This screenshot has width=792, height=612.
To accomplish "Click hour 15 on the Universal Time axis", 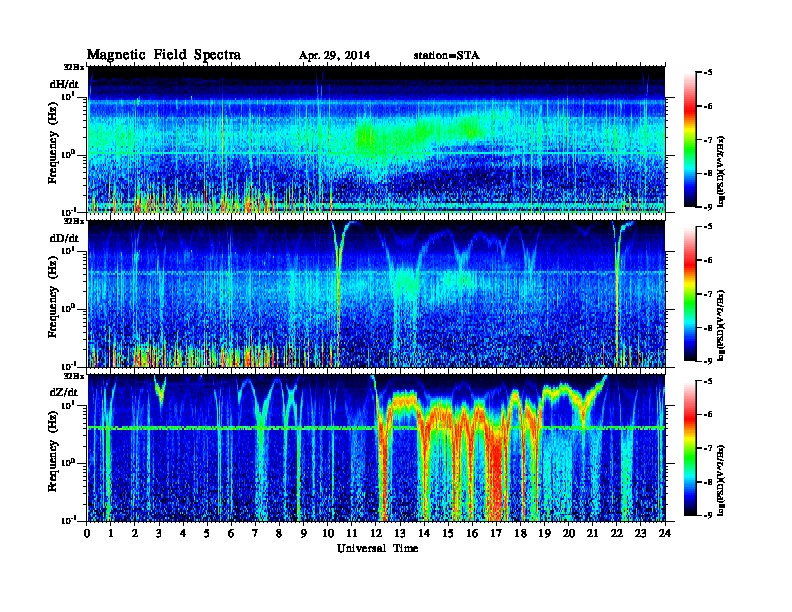I will click(448, 533).
